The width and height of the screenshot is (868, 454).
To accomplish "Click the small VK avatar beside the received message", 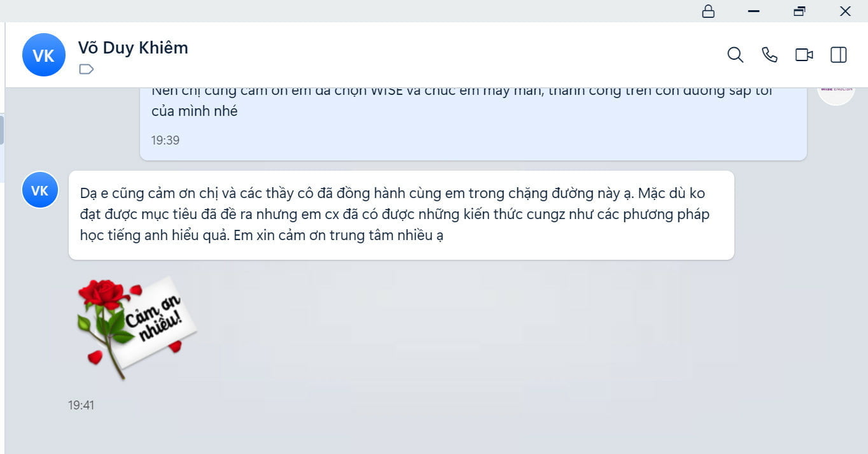I will click(40, 190).
